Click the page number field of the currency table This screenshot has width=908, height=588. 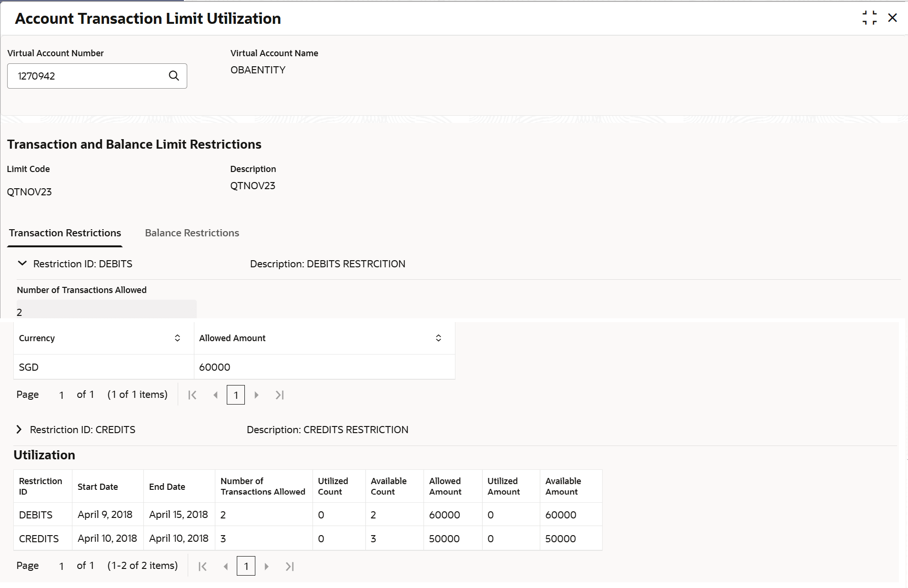click(61, 395)
